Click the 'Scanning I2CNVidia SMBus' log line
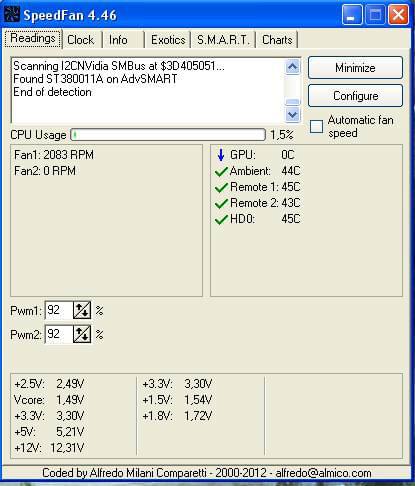 (x=119, y=66)
